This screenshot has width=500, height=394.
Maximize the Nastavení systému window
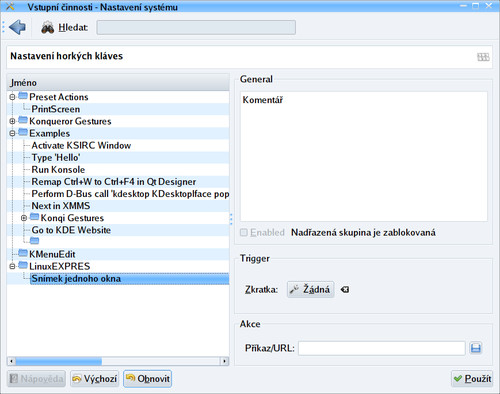point(476,6)
